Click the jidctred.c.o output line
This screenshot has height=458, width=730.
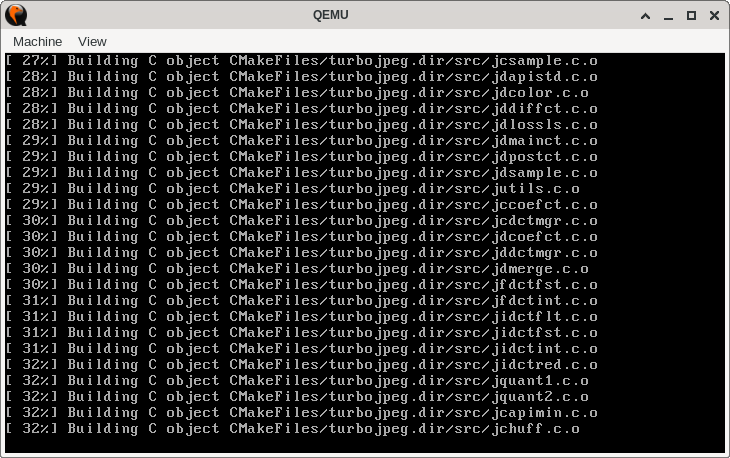302,365
